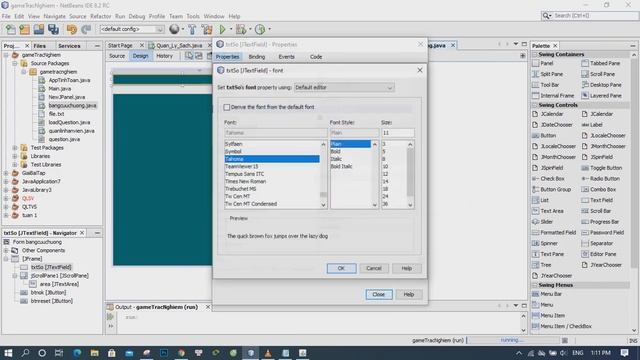Expand the GiaiBaiTap project node

click(x=6, y=173)
